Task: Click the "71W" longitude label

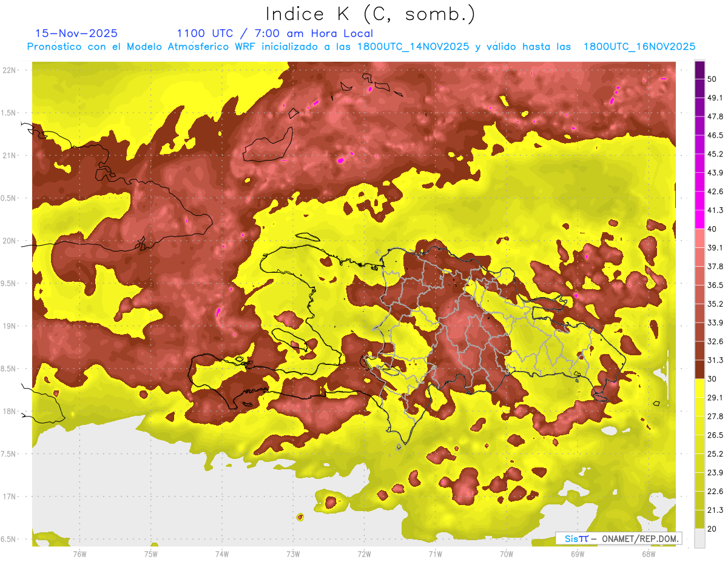Action: coord(435,554)
